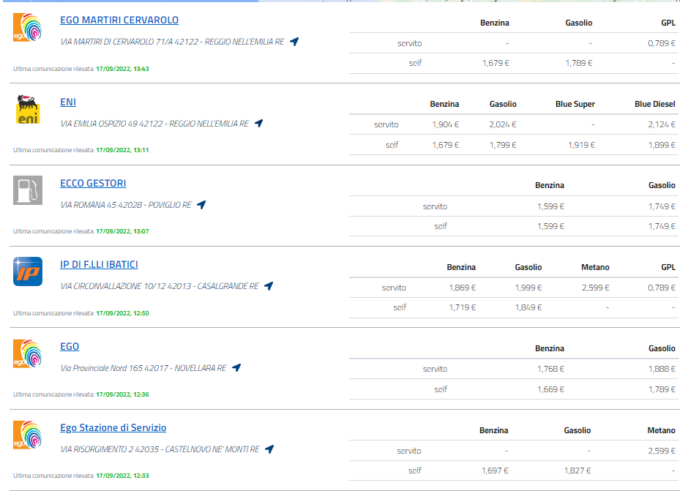Click ENI self Blue Diesel price 1,899 €

662,145
